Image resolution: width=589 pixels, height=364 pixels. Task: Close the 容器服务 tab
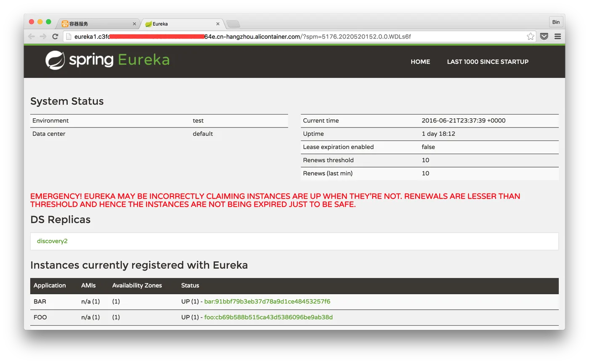[135, 24]
